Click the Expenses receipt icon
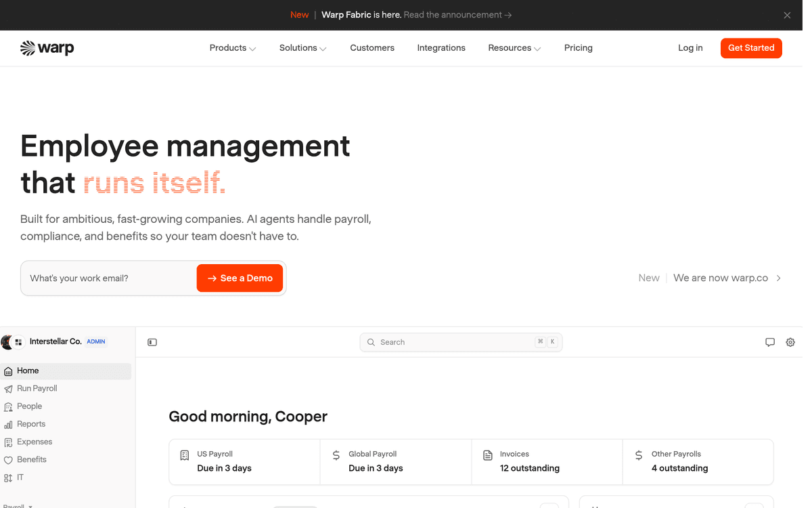Screen dimensions: 812x508 click(8, 442)
